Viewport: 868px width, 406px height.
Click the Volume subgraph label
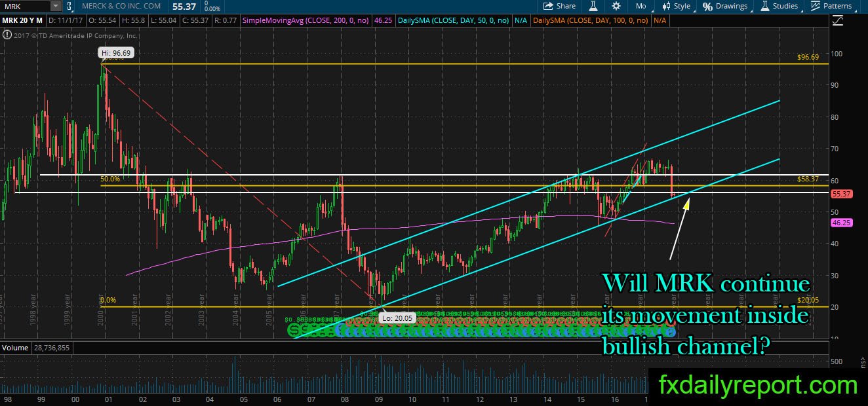(15, 347)
